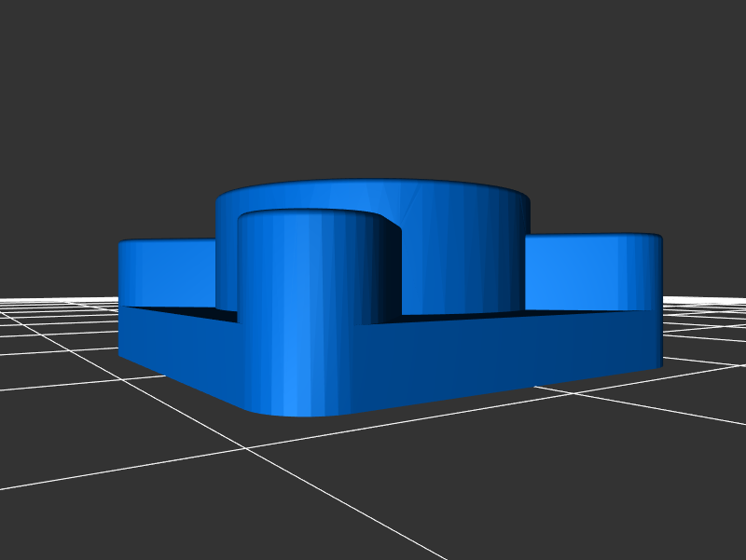Image resolution: width=746 pixels, height=560 pixels.
Task: Select the raised block on the model's right side
Action: (x=587, y=270)
